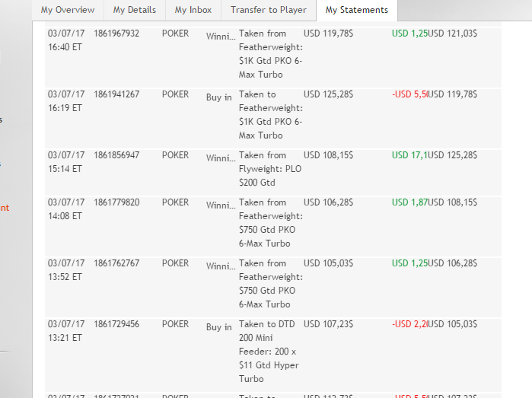Click the red -USD 5,5 amount

(x=409, y=95)
